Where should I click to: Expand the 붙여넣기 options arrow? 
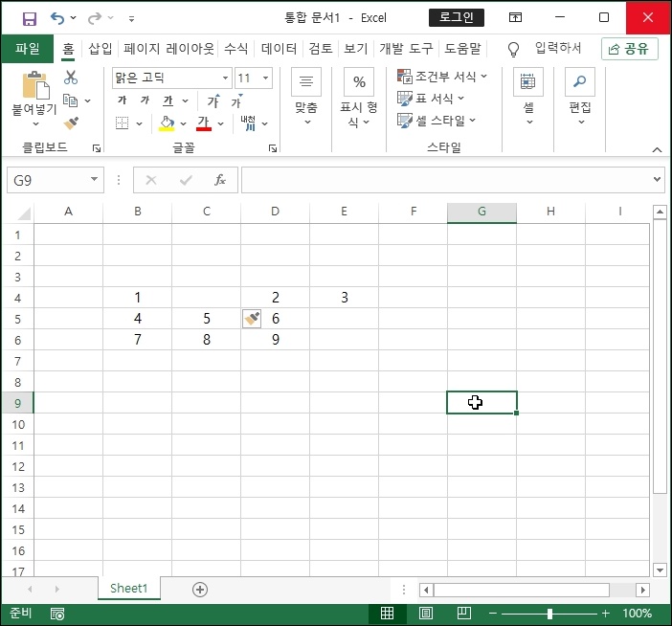[36, 123]
